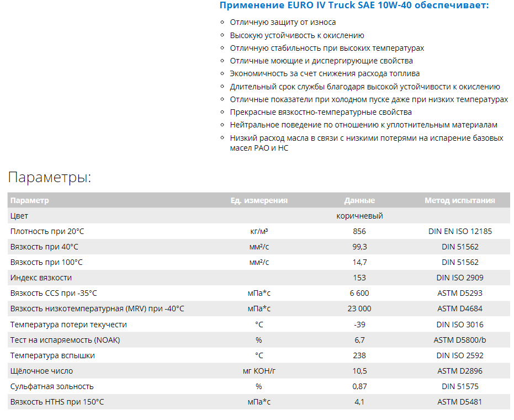This screenshot has width=514, height=420.
Task: Click the flash point value '238'
Action: click(x=359, y=355)
